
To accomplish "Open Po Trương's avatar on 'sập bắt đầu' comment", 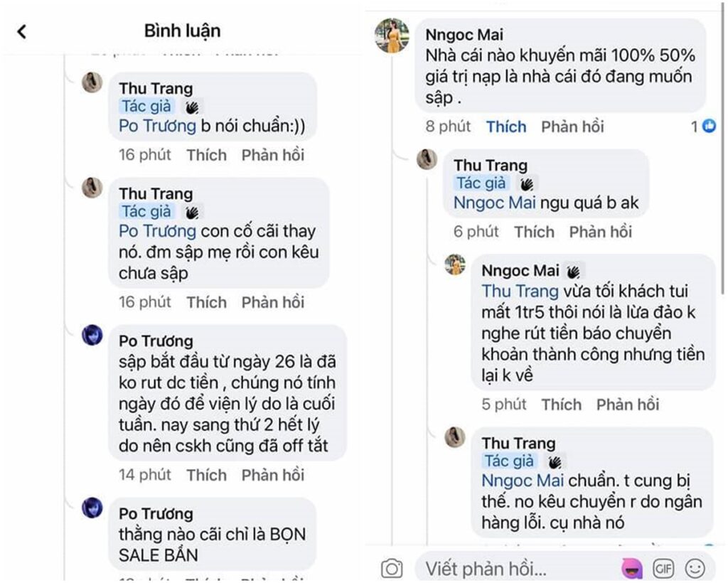I will pos(92,335).
